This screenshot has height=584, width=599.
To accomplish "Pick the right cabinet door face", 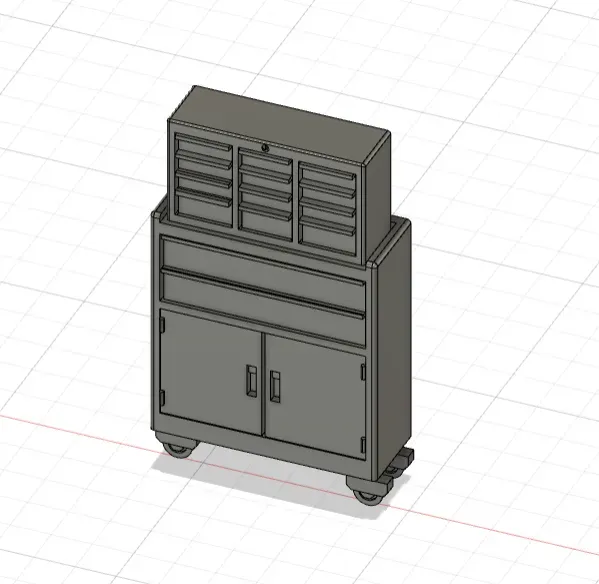I will pyautogui.click(x=314, y=396).
